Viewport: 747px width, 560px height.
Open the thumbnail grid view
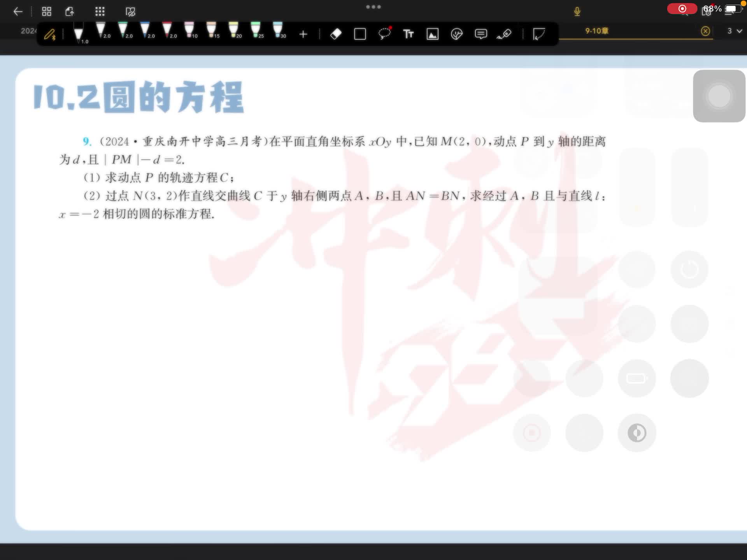(x=47, y=12)
